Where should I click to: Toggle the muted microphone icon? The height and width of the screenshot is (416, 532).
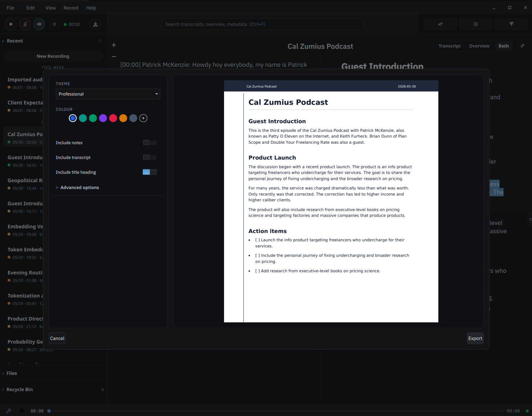[x=25, y=24]
